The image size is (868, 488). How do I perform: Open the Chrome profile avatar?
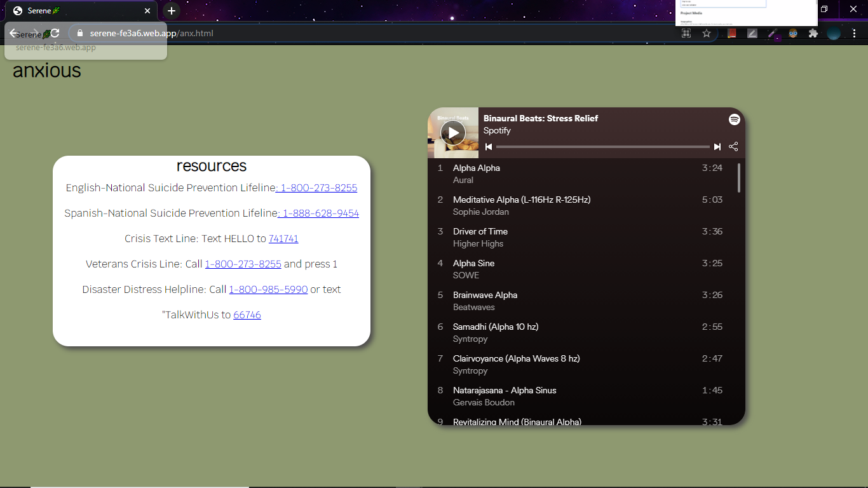(834, 33)
